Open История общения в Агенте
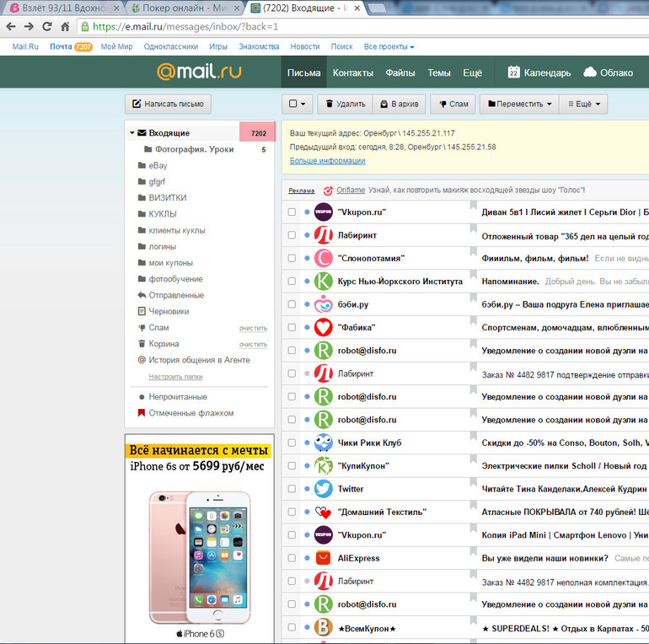 tap(199, 360)
